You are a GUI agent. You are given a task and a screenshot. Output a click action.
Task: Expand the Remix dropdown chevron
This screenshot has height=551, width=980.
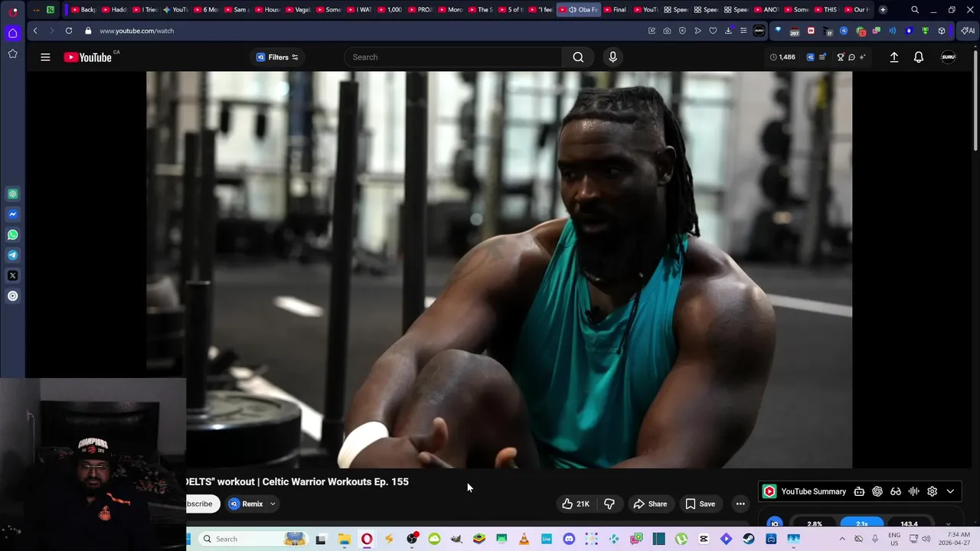[x=273, y=504]
